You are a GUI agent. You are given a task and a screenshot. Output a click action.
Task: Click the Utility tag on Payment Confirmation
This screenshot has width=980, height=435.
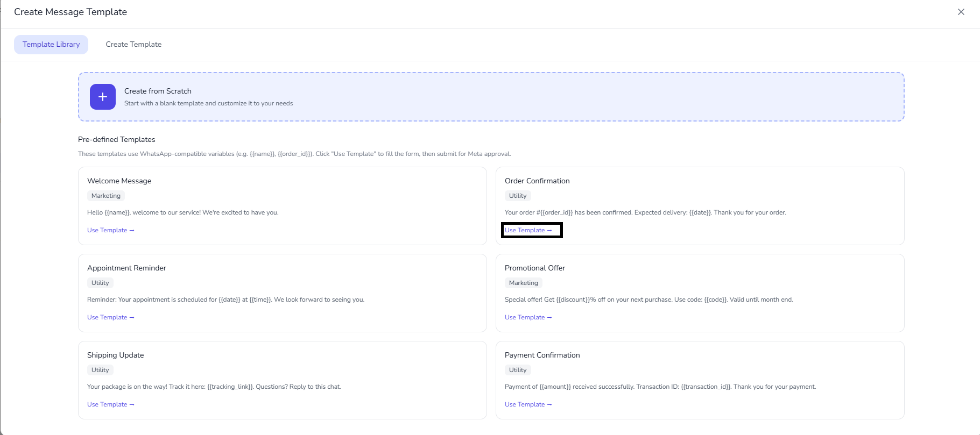point(518,370)
